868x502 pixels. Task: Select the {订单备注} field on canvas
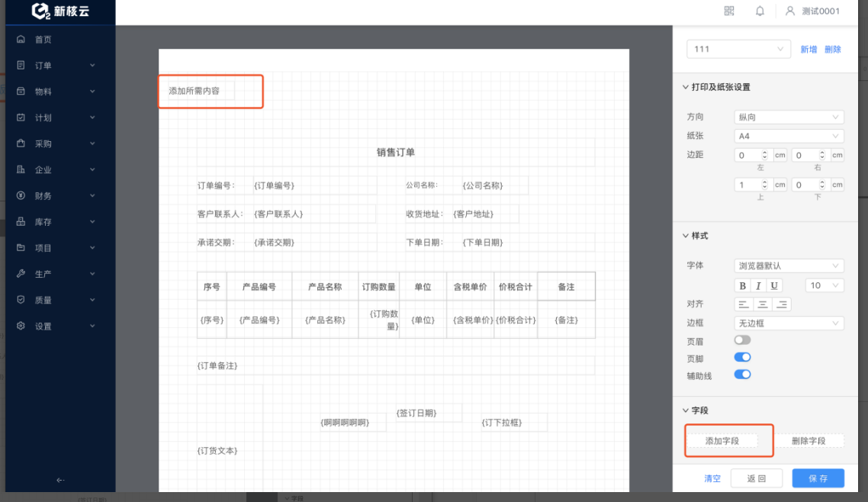[x=217, y=365]
